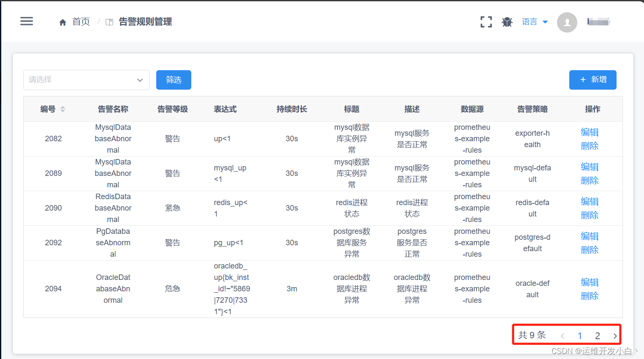
Task: Click the fullscreen toggle icon
Action: tap(486, 22)
